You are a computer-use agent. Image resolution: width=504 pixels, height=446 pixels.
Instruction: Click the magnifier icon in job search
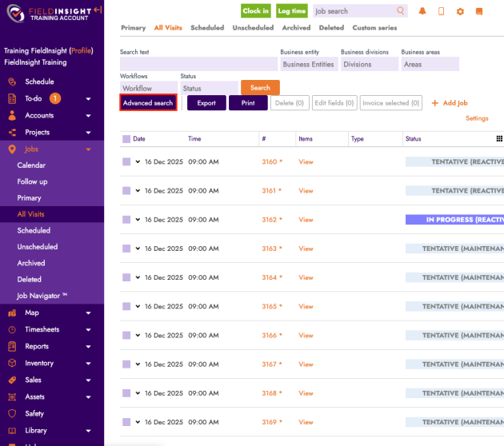click(401, 11)
